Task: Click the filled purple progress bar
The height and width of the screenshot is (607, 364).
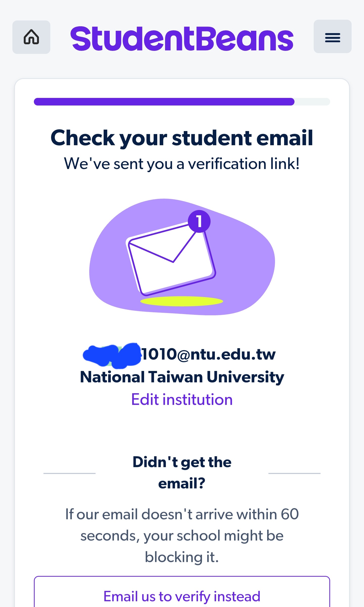Action: 164,102
